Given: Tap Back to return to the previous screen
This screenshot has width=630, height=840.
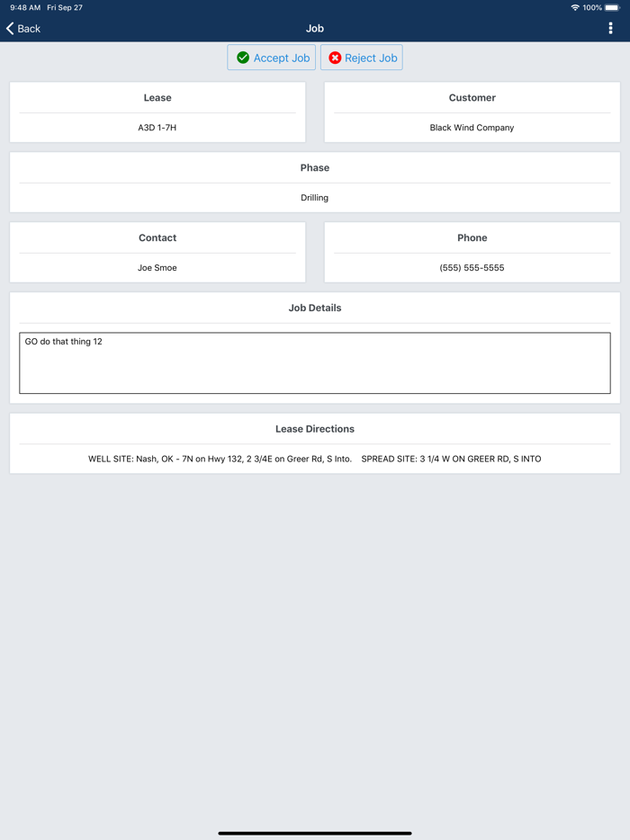Looking at the screenshot, I should coord(23,28).
